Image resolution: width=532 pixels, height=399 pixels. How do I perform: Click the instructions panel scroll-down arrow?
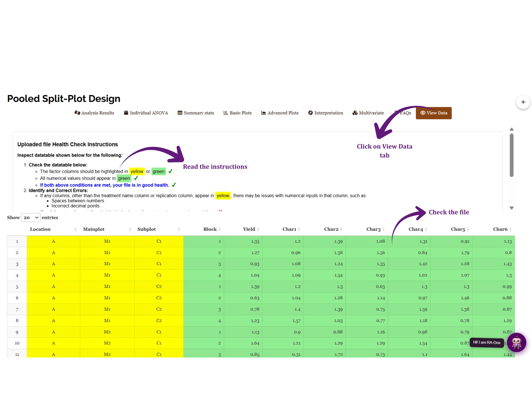click(512, 208)
